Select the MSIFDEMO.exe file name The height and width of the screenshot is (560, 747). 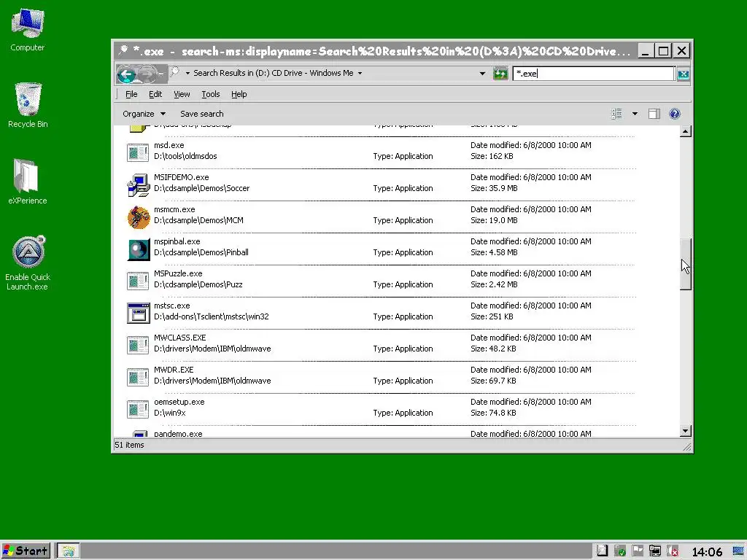click(181, 177)
